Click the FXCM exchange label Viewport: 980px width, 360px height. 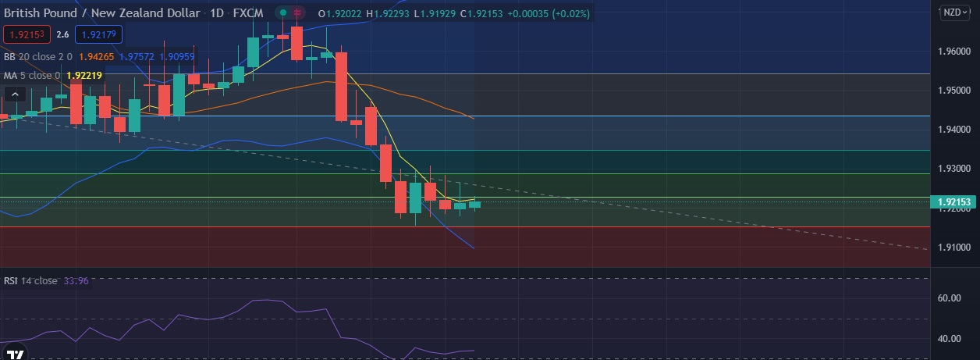(x=248, y=13)
